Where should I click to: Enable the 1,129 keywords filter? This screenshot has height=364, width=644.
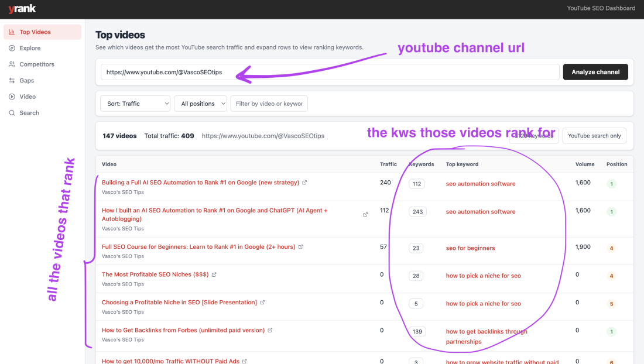[x=533, y=135]
